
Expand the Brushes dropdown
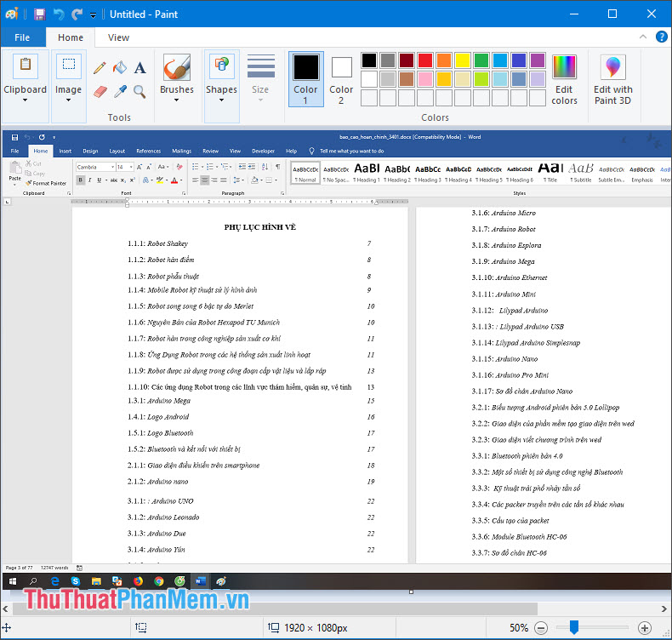click(177, 100)
